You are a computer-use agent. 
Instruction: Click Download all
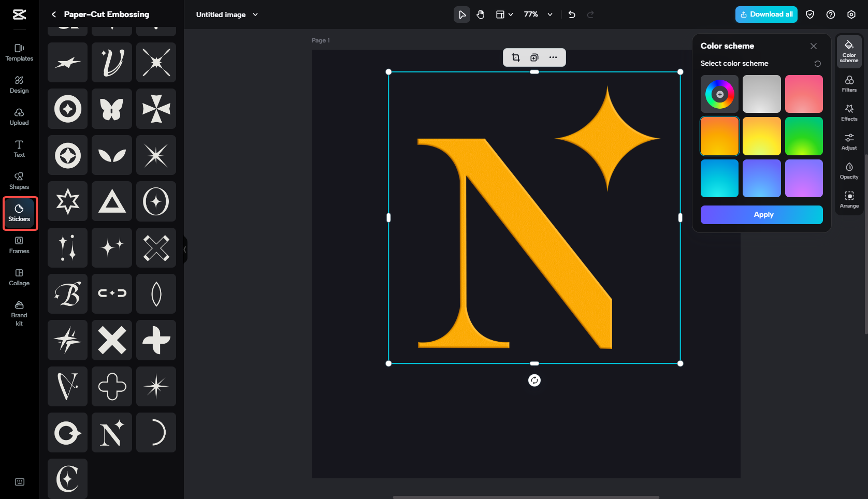(766, 14)
